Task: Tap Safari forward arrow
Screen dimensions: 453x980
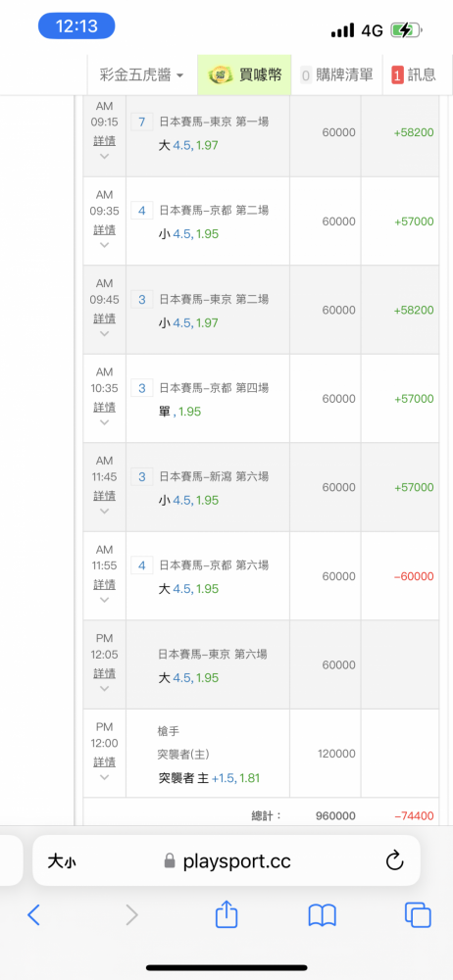Action: tap(131, 915)
